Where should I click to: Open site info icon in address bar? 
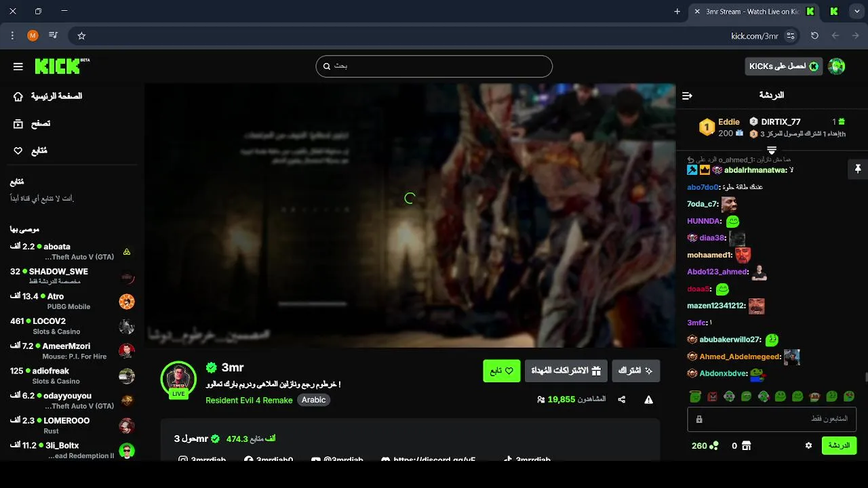791,36
